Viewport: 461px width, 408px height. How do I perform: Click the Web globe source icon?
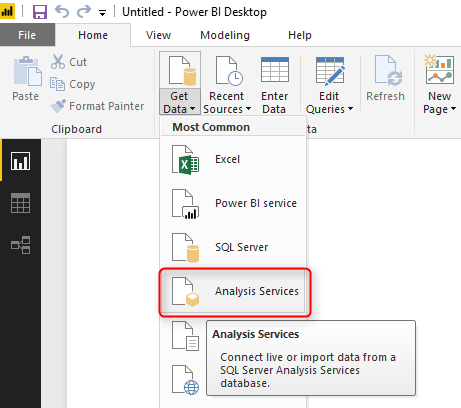[185, 380]
